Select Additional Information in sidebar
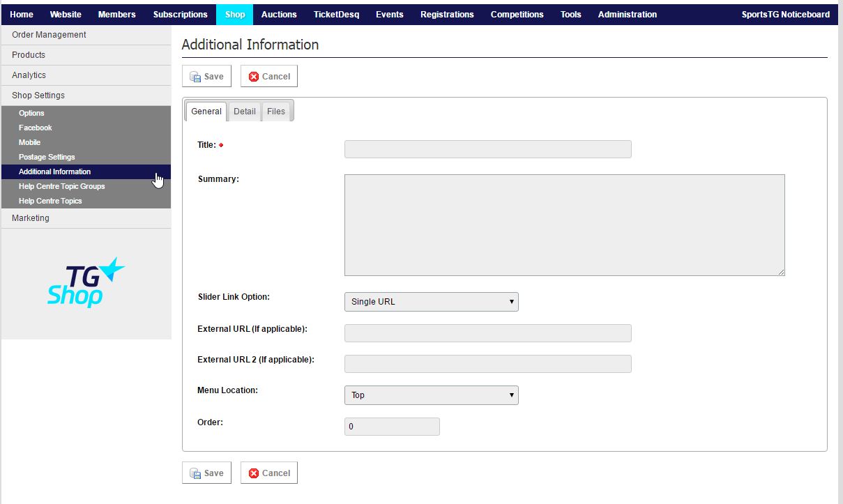The width and height of the screenshot is (843, 504). coord(86,171)
